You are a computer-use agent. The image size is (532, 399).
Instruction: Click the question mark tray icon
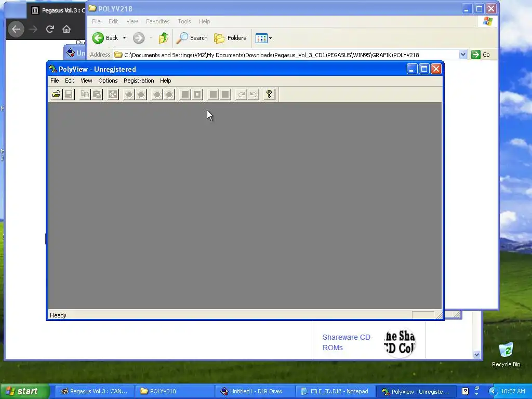pyautogui.click(x=465, y=391)
